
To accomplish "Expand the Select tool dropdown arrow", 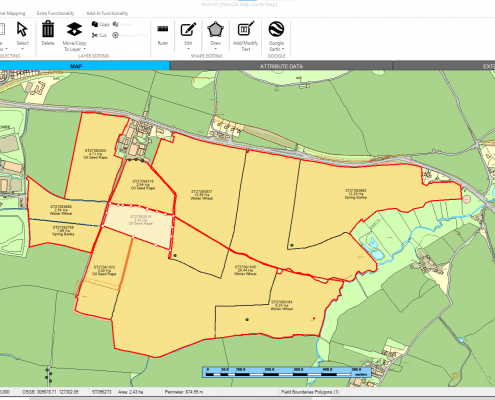I will click(x=22, y=49).
